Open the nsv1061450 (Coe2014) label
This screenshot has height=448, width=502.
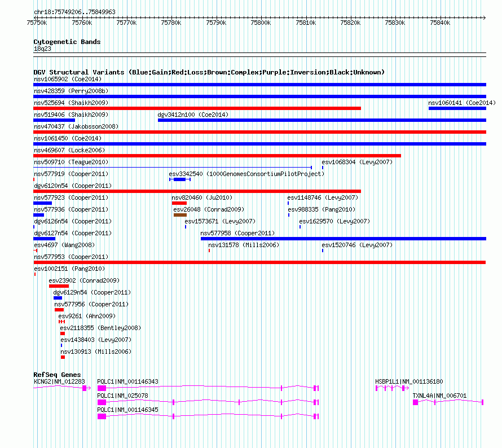[68, 138]
